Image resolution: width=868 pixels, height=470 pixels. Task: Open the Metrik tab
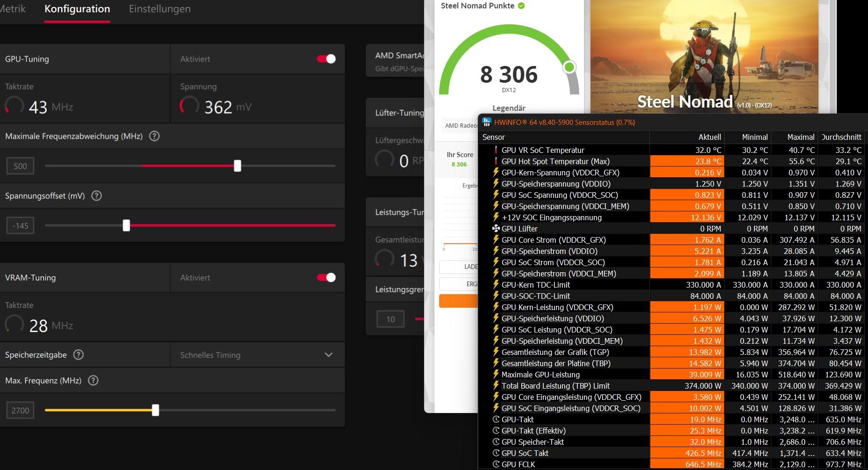pos(13,9)
